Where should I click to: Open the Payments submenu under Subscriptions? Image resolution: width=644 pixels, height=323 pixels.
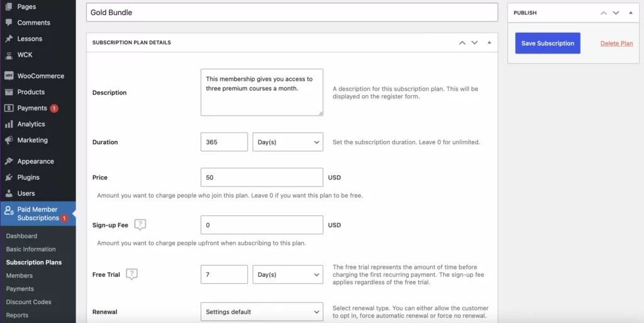pos(19,288)
